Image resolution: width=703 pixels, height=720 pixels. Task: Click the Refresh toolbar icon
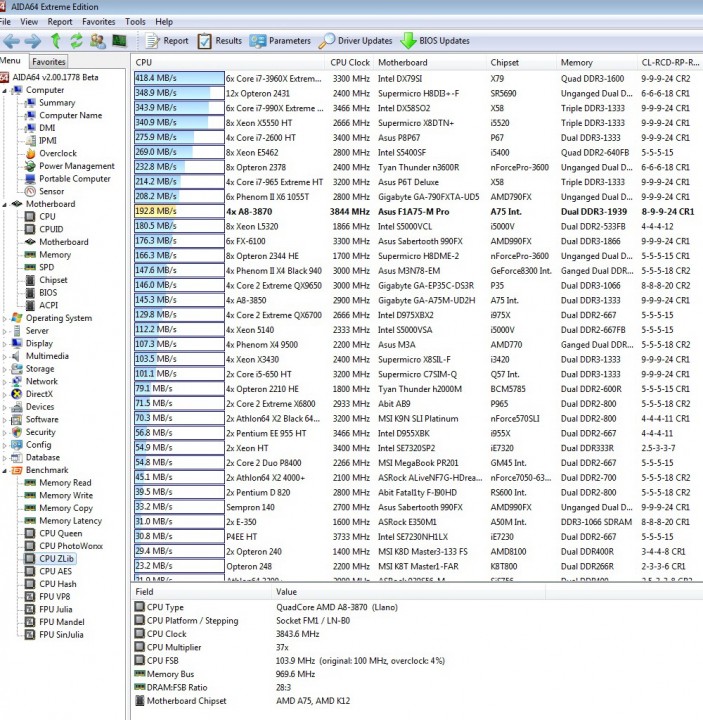76,41
